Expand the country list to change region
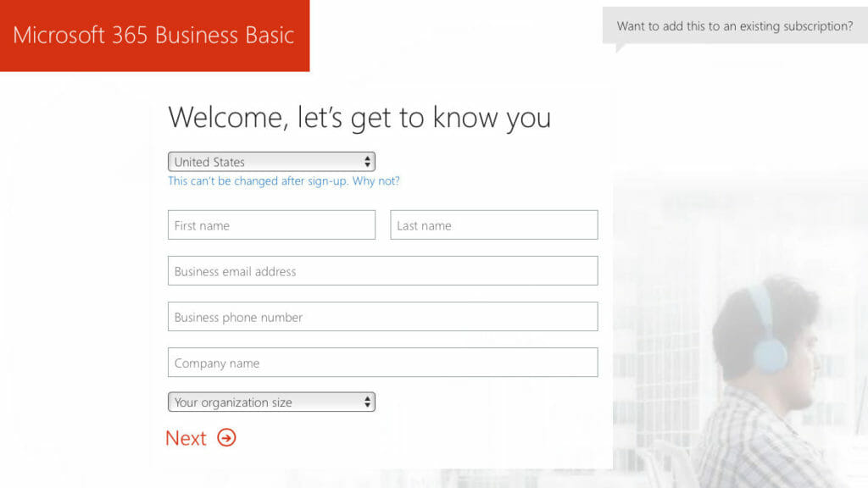The height and width of the screenshot is (488, 868). pos(271,161)
